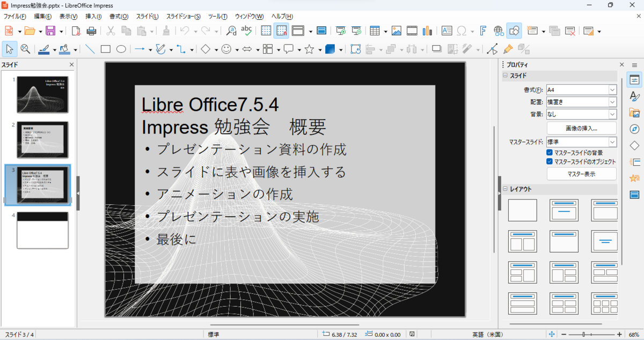644x340 pixels.
Task: Close the スライド panel with X
Action: pos(72,65)
